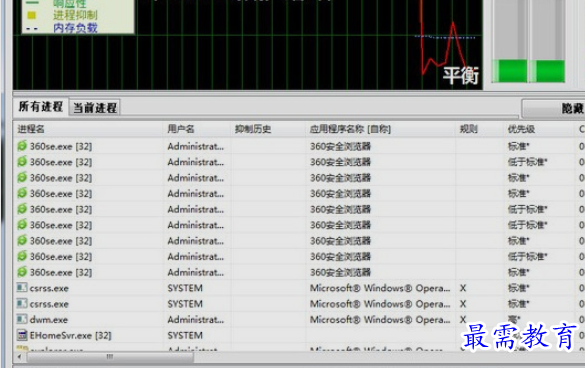
Task: Click the scrollbar's left arrow
Action: click(19, 357)
